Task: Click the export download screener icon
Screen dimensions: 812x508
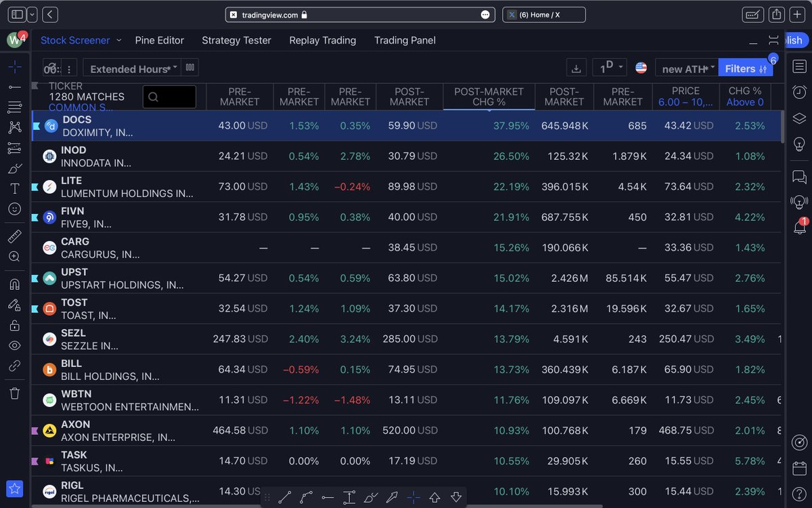Action: click(576, 68)
